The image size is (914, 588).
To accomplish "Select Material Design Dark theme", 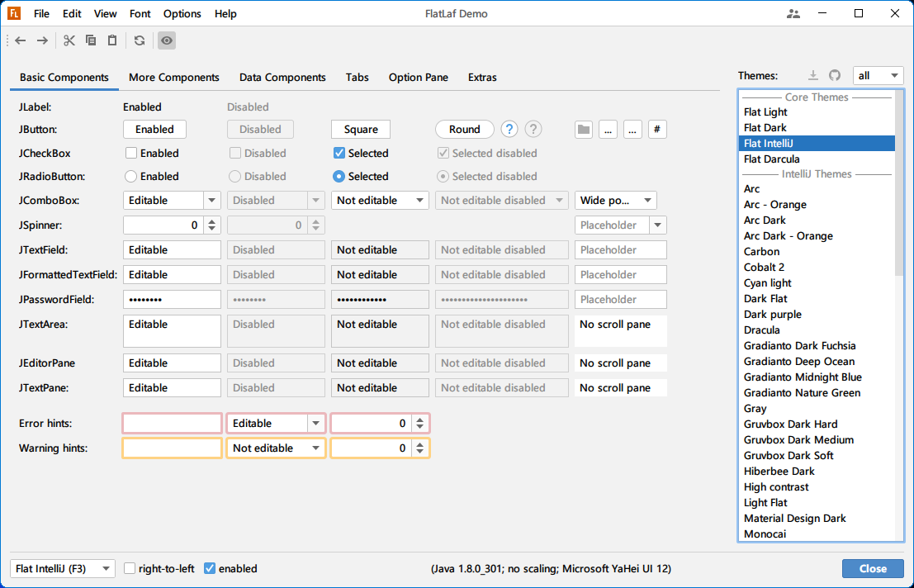I will tap(817, 519).
